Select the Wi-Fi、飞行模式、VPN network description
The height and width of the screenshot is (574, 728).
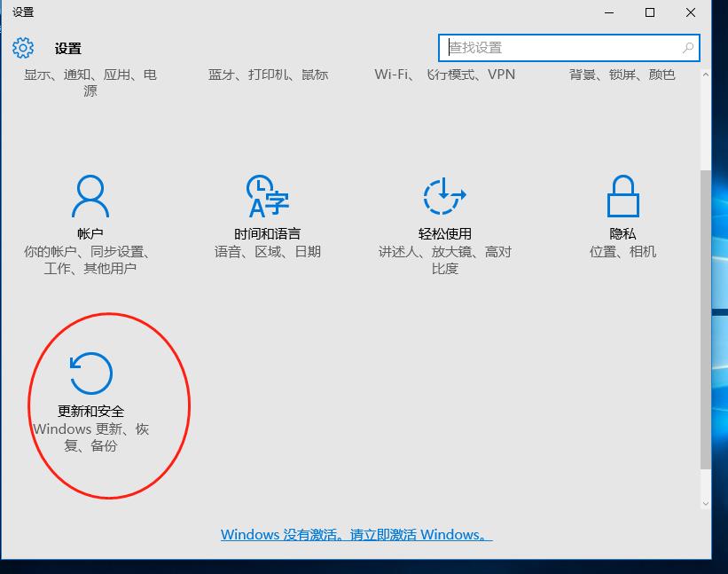coord(445,75)
